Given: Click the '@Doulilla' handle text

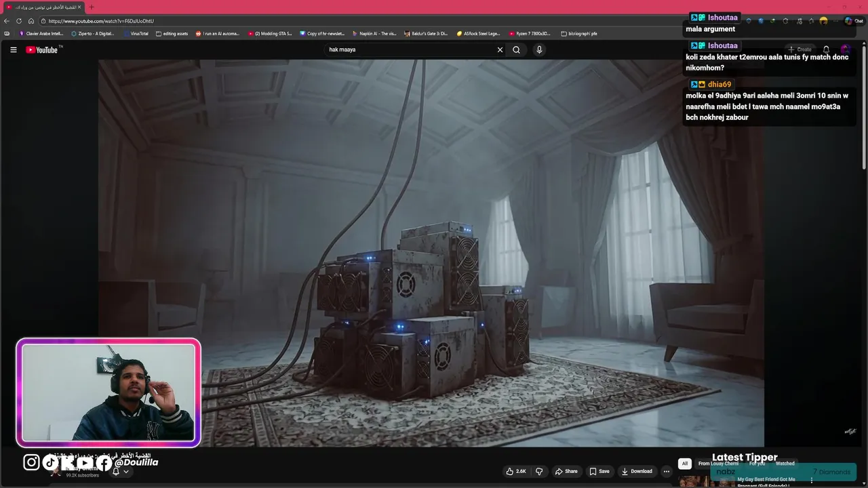Looking at the screenshot, I should (x=136, y=462).
